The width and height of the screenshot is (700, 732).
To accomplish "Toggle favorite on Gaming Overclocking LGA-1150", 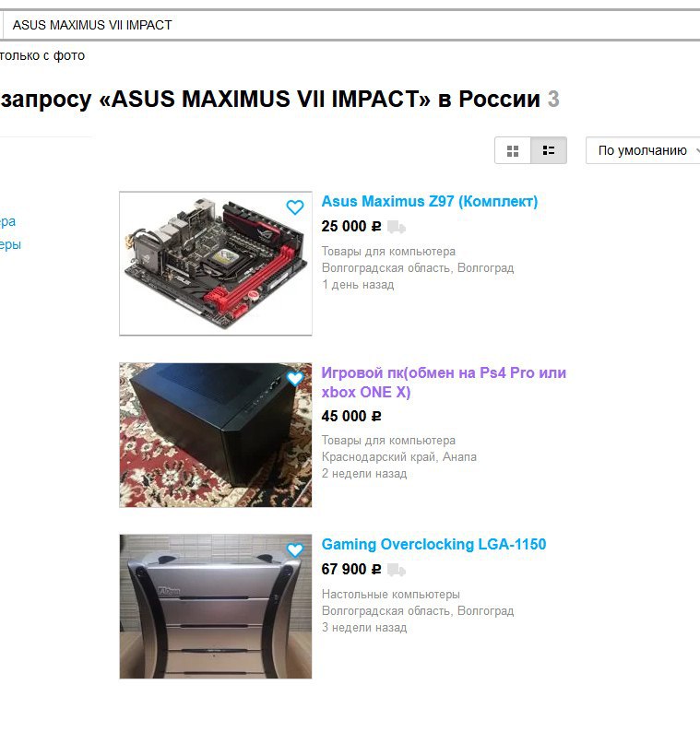I will (294, 550).
